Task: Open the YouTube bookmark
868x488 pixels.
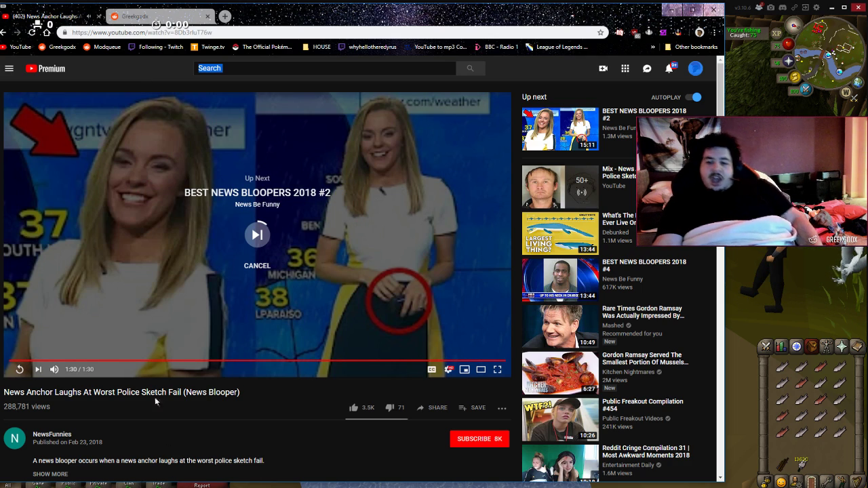Action: click(x=16, y=47)
